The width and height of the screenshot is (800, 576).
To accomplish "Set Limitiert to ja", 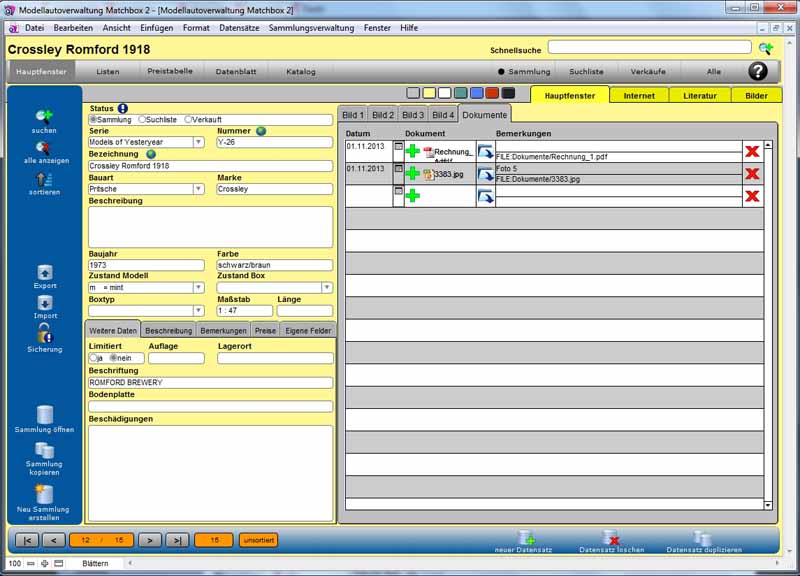I will pyautogui.click(x=93, y=358).
